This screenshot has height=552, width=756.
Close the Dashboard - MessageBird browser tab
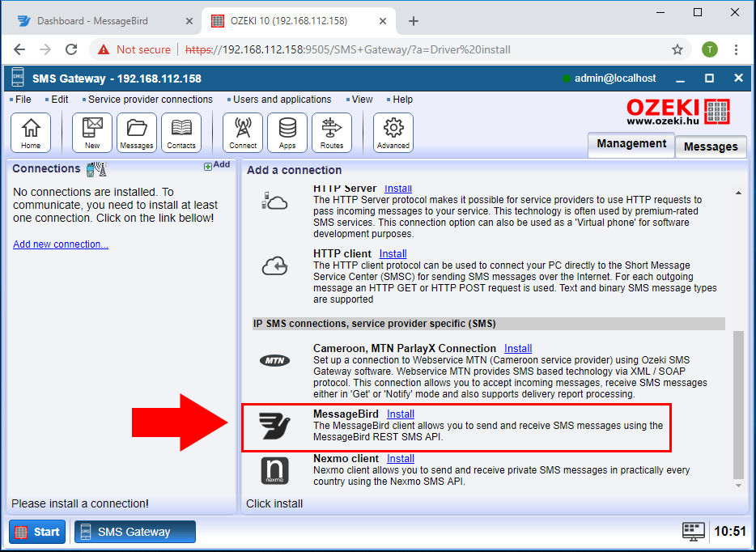coord(189,21)
